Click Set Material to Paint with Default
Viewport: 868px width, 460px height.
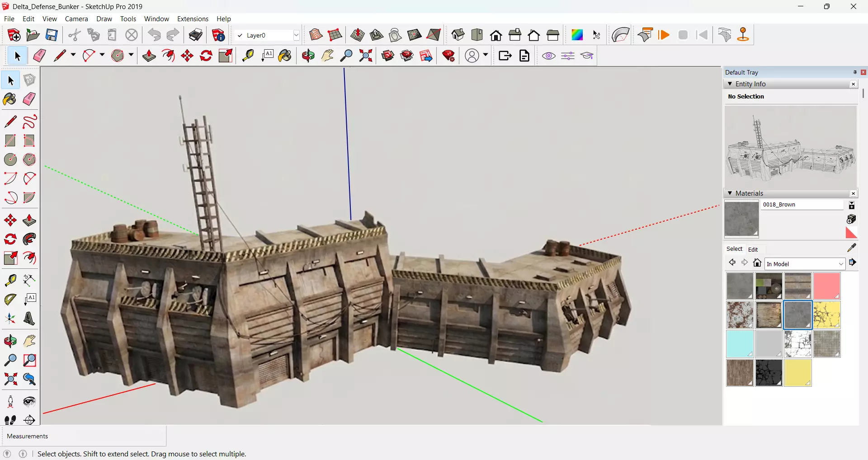tap(851, 232)
